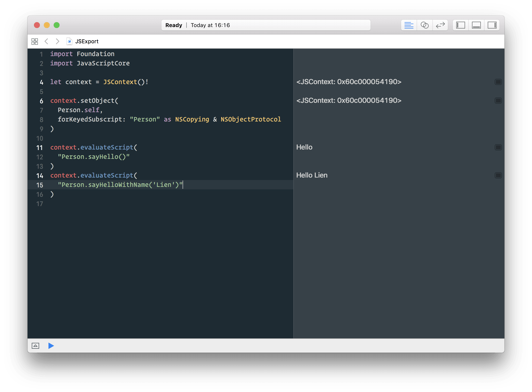This screenshot has height=392, width=532.
Task: Click the line number 11 in the gutter
Action: tap(40, 148)
